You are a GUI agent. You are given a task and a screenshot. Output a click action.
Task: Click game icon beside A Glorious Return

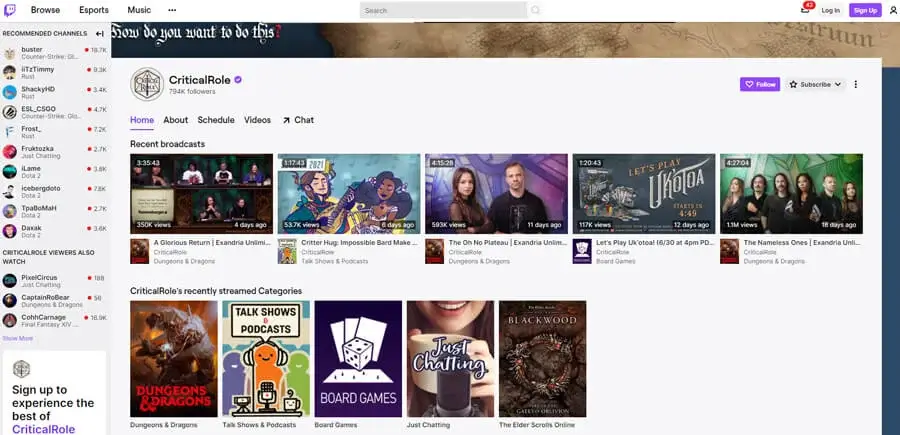[139, 251]
